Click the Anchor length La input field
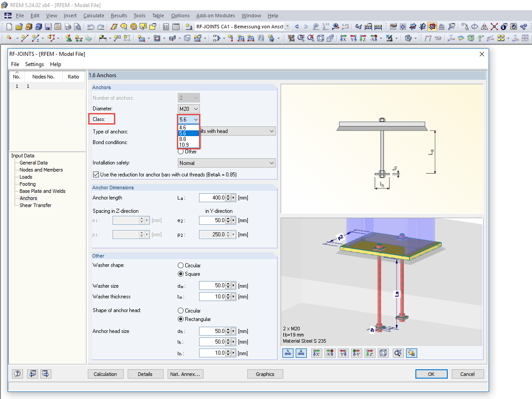This screenshot has height=399, width=532. point(212,198)
